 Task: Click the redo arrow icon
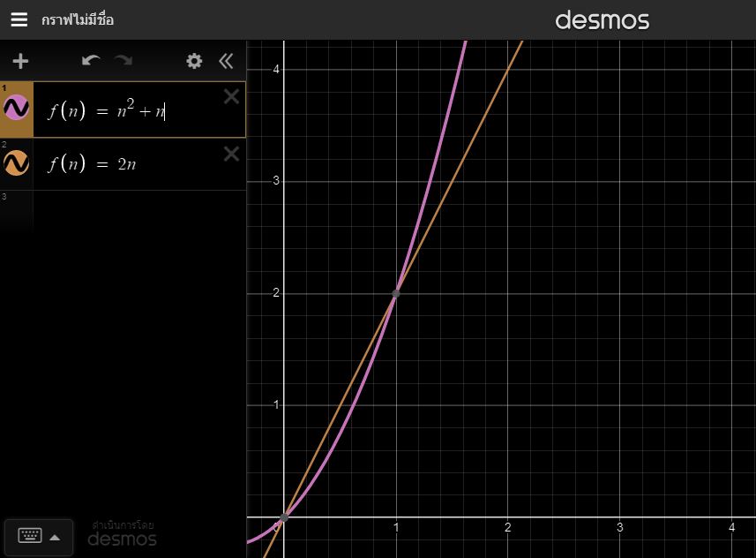tap(124, 61)
